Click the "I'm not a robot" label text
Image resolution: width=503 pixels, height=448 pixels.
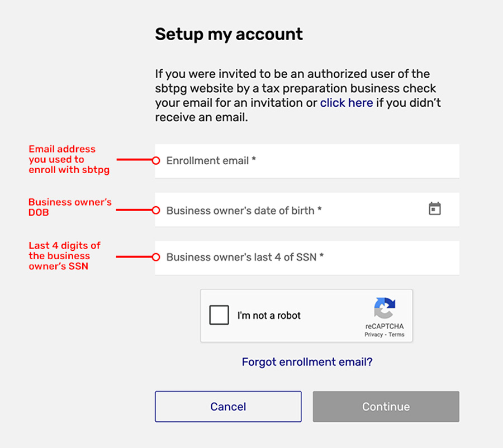[269, 316]
